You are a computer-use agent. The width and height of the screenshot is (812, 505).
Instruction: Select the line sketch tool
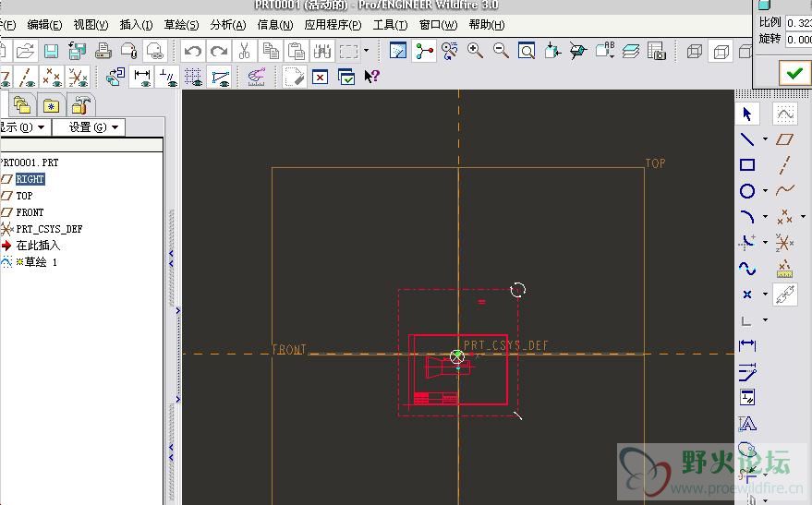click(746, 139)
